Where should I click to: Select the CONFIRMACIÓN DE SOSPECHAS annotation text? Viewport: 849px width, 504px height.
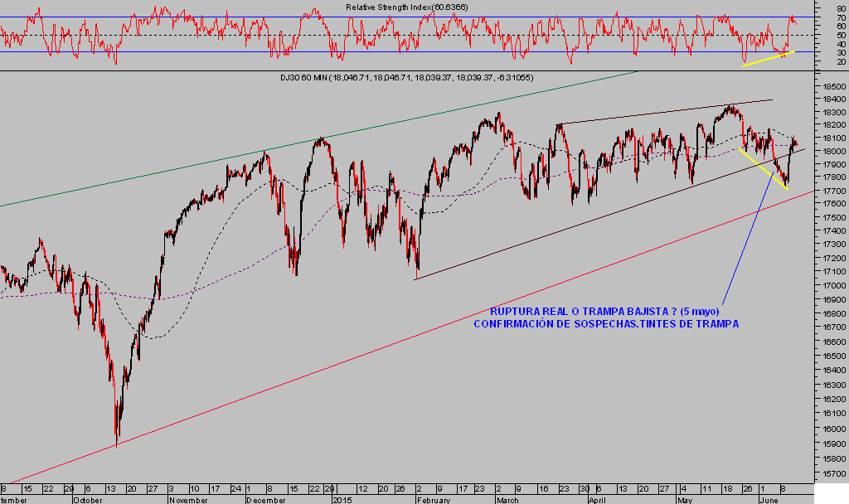(x=605, y=324)
